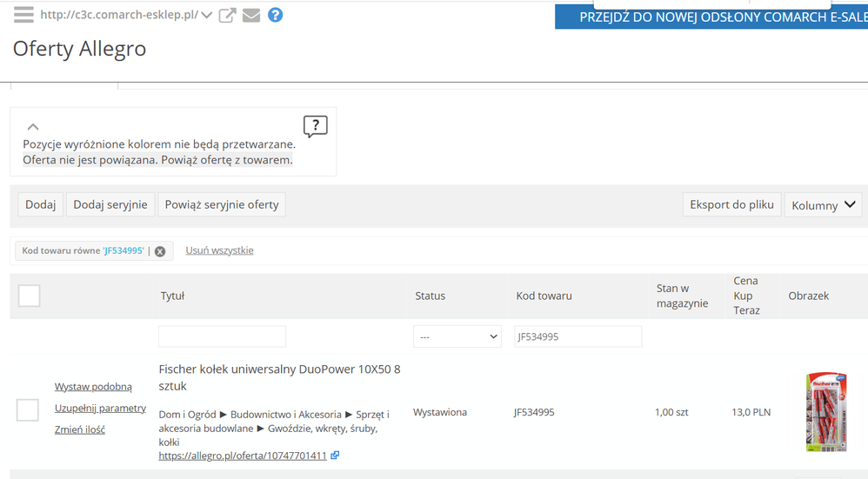Screen dimensions: 868x479
Task: Click the Dodaj seryjnie button
Action: 110,204
